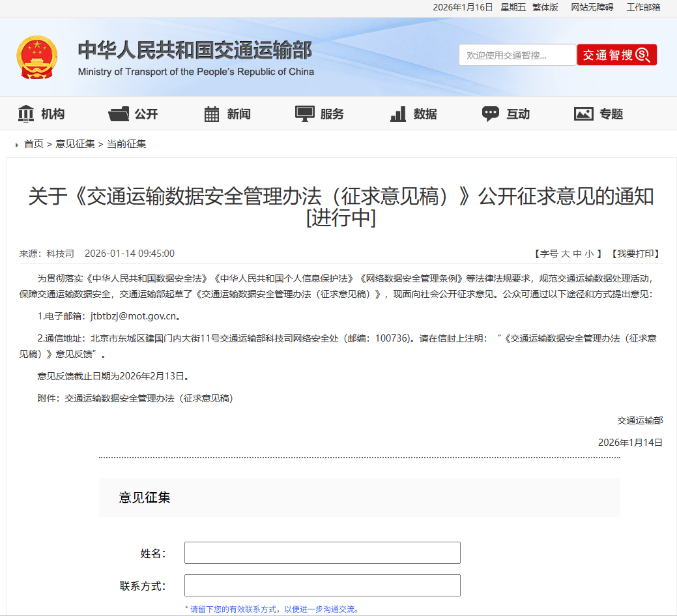Click the national emblem logo
The width and height of the screenshot is (677, 616).
point(37,55)
